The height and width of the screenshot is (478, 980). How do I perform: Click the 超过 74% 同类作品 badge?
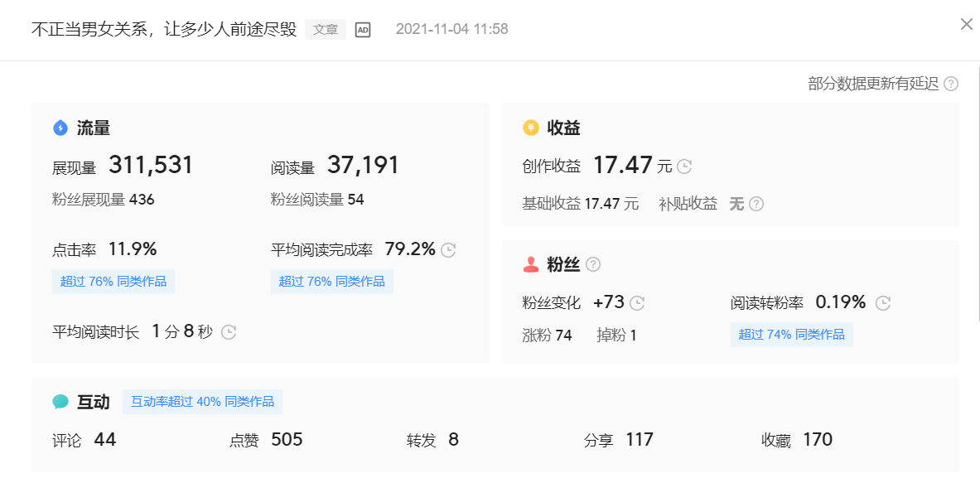[791, 333]
